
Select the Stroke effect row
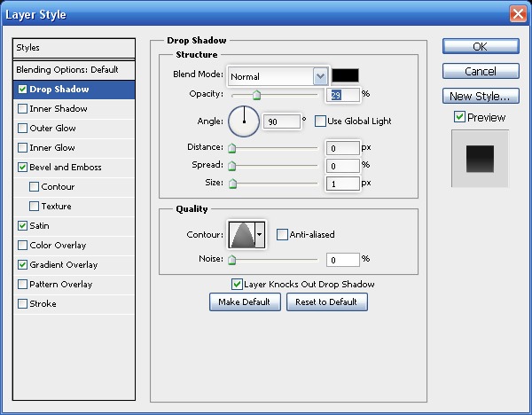coord(74,304)
